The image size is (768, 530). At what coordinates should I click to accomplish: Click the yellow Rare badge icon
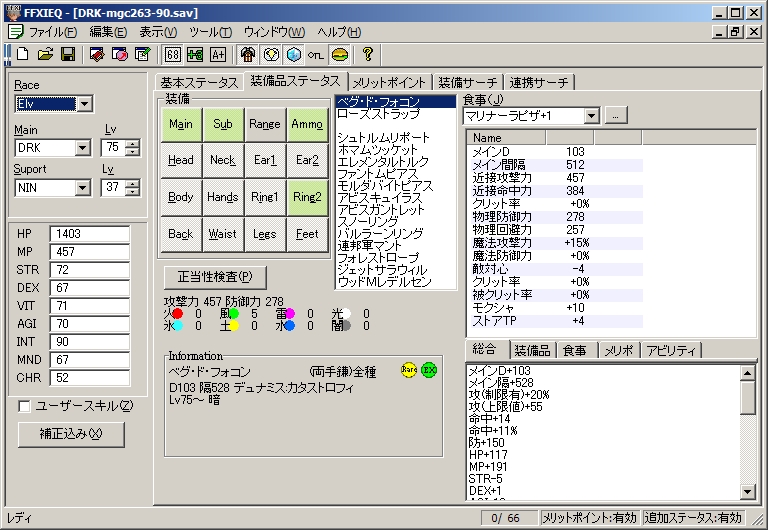click(x=408, y=370)
